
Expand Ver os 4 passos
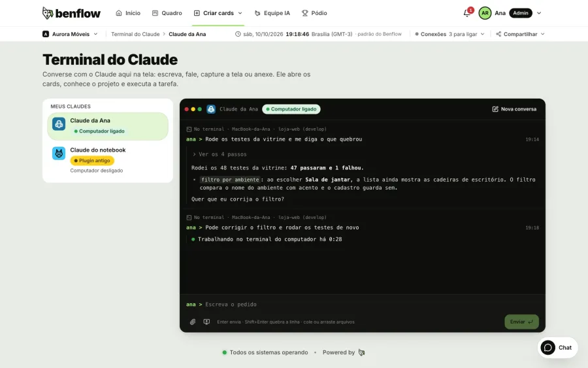pos(220,154)
